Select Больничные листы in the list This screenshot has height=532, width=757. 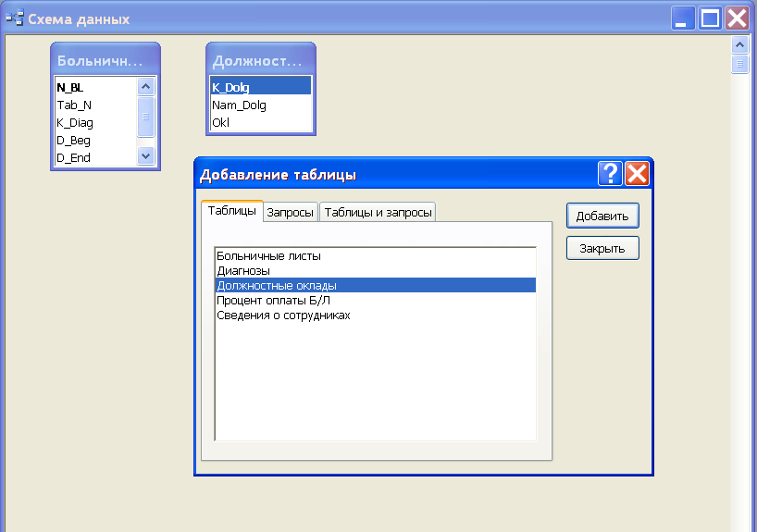pyautogui.click(x=375, y=256)
